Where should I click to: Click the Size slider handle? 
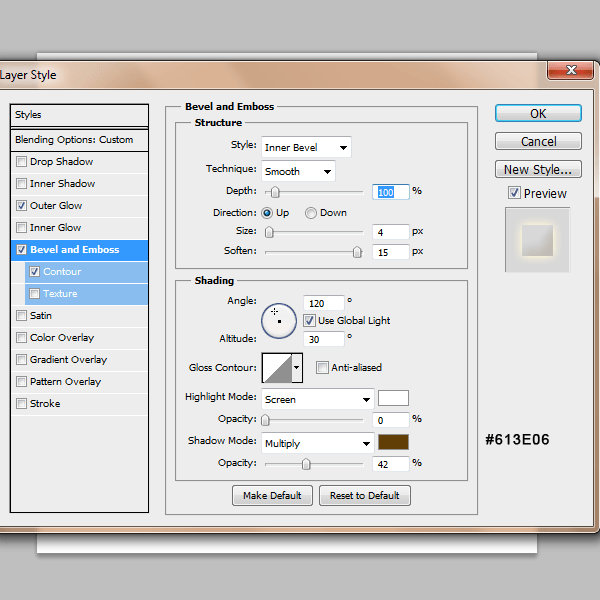pyautogui.click(x=269, y=232)
